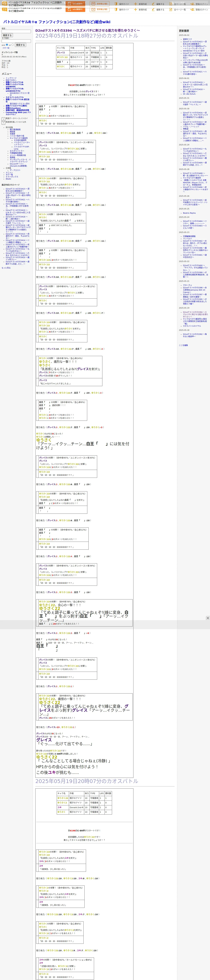Screen dimensions: 210x980
Task: Select the 'and' tag search radio button
Action: tap(7, 45)
